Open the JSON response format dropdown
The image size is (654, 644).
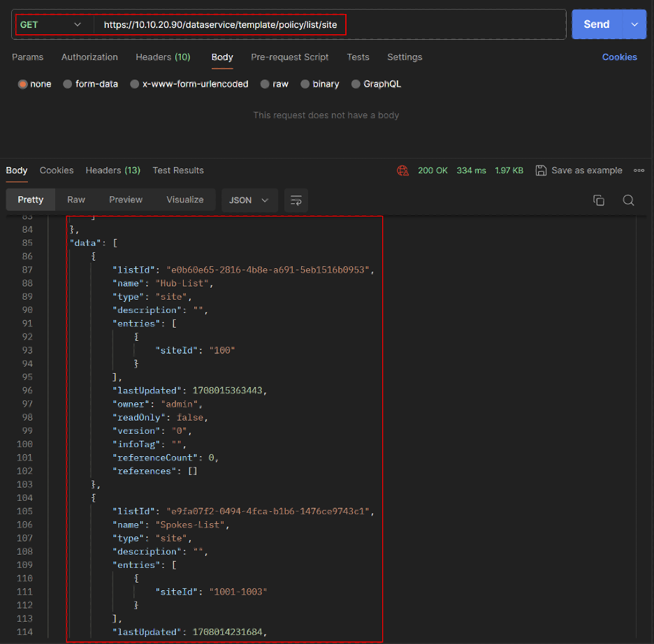pyautogui.click(x=249, y=200)
